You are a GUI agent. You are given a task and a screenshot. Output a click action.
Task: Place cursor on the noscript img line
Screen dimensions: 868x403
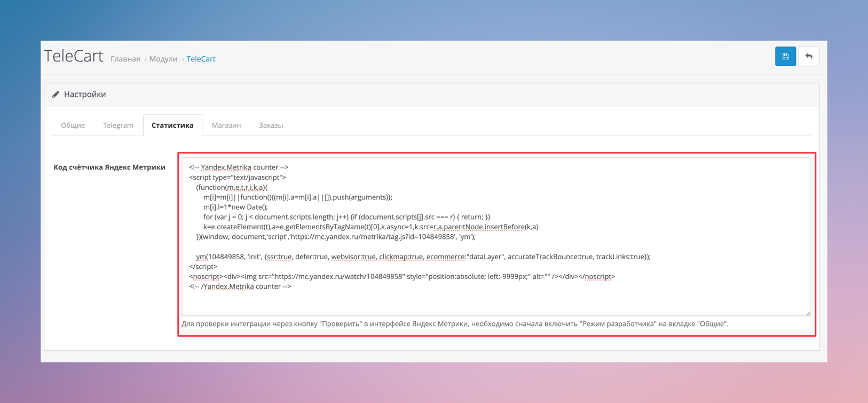401,277
